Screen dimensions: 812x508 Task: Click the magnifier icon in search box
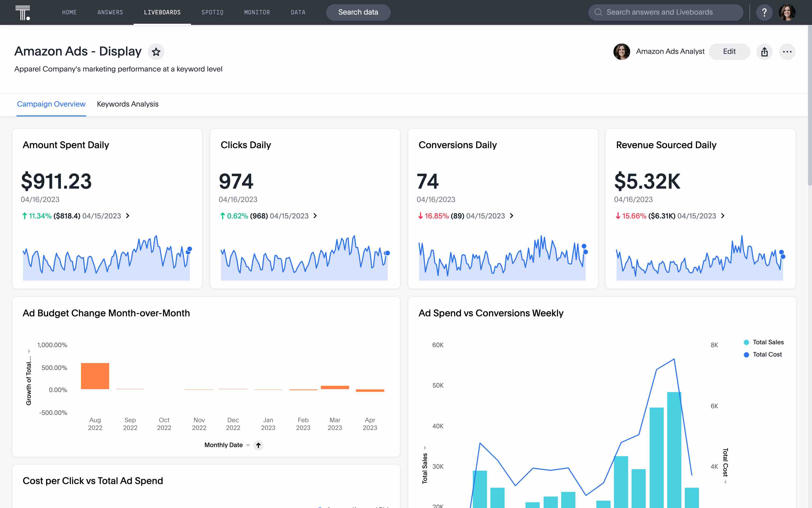(x=598, y=12)
